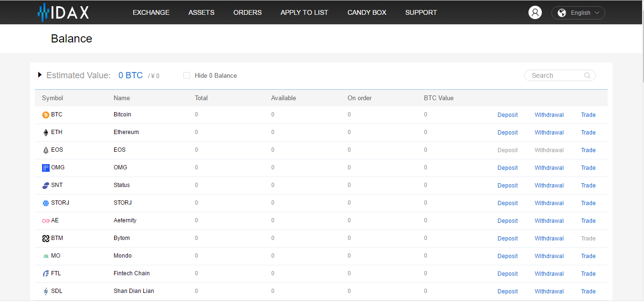Click Trade for Status SNT

tap(588, 186)
